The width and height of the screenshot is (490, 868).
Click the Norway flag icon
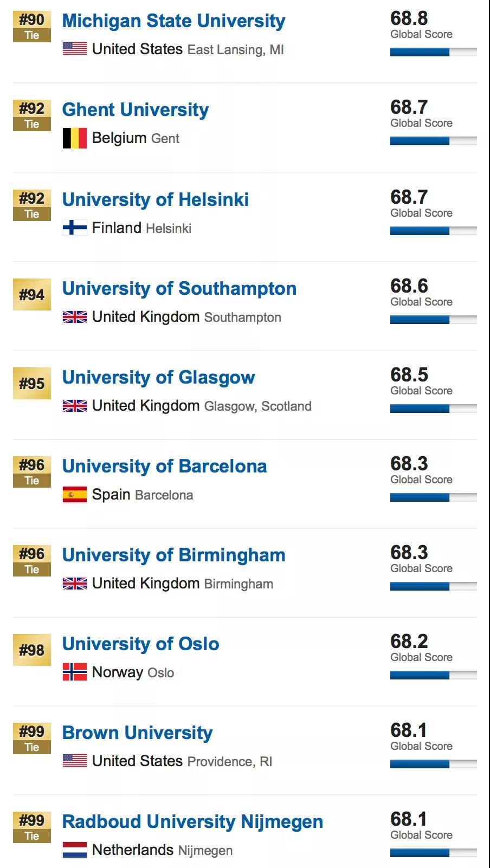74,672
